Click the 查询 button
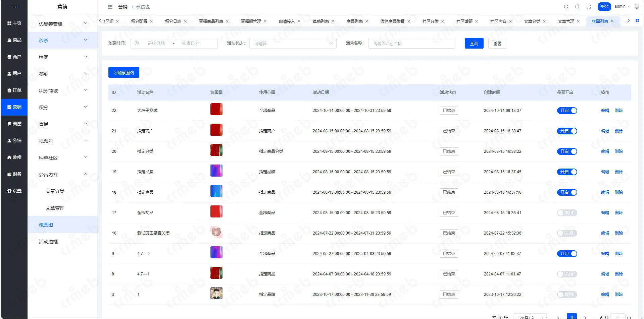The image size is (644, 319). pyautogui.click(x=474, y=43)
